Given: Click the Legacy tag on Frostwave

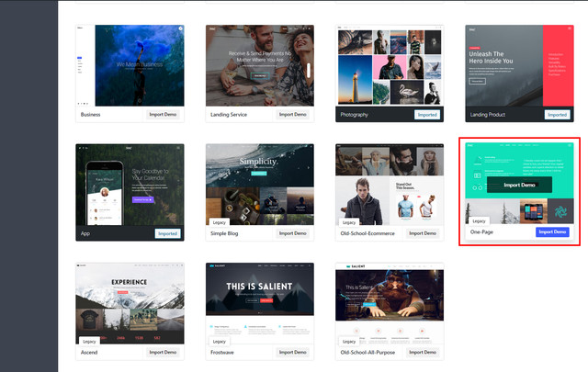Looking at the screenshot, I should tap(220, 342).
